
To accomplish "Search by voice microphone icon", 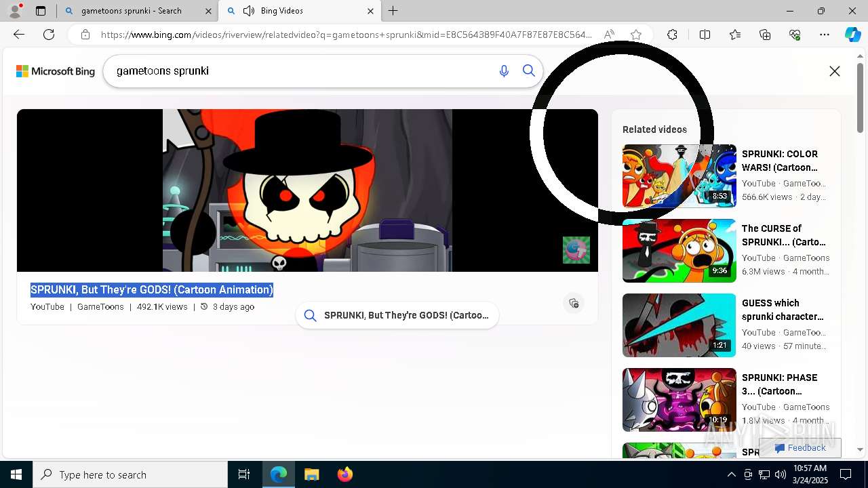I will [504, 71].
